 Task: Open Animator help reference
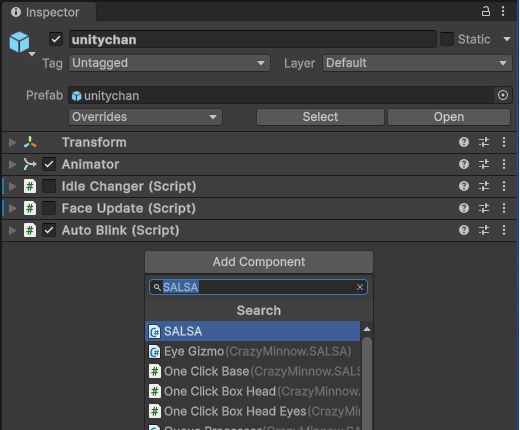point(464,164)
